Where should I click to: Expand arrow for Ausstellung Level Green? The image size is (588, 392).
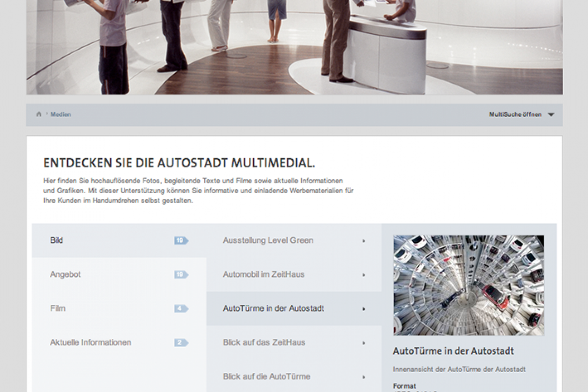(364, 241)
